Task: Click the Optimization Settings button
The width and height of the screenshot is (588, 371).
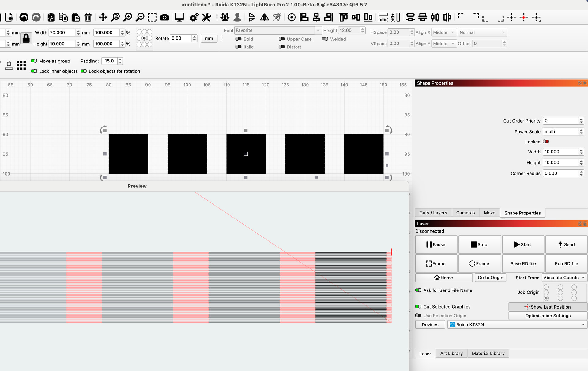Action: 548,316
